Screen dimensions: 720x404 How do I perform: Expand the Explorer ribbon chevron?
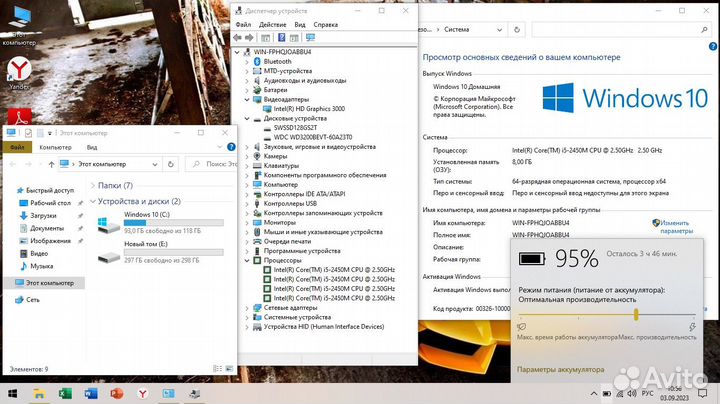[x=219, y=147]
